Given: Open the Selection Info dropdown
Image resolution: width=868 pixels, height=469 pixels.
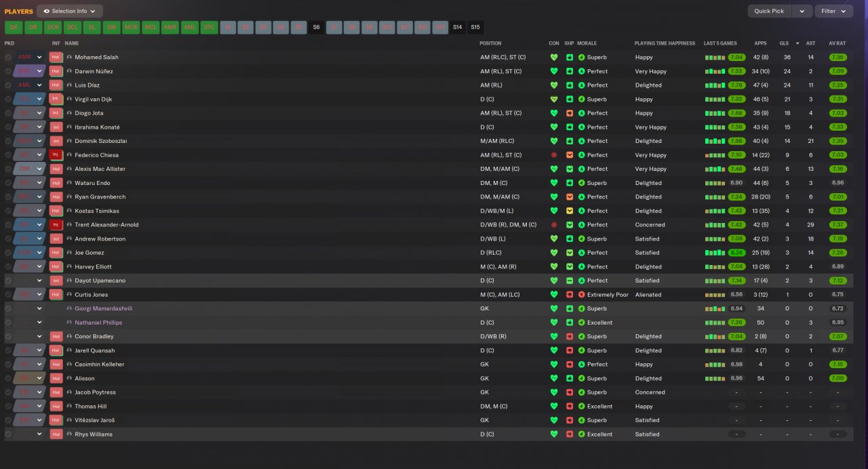Looking at the screenshot, I should tap(70, 11).
